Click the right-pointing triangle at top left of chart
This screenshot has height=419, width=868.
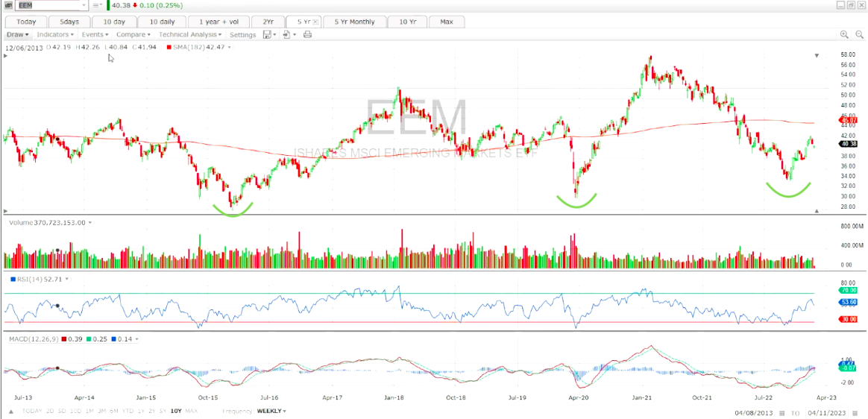click(x=5, y=56)
